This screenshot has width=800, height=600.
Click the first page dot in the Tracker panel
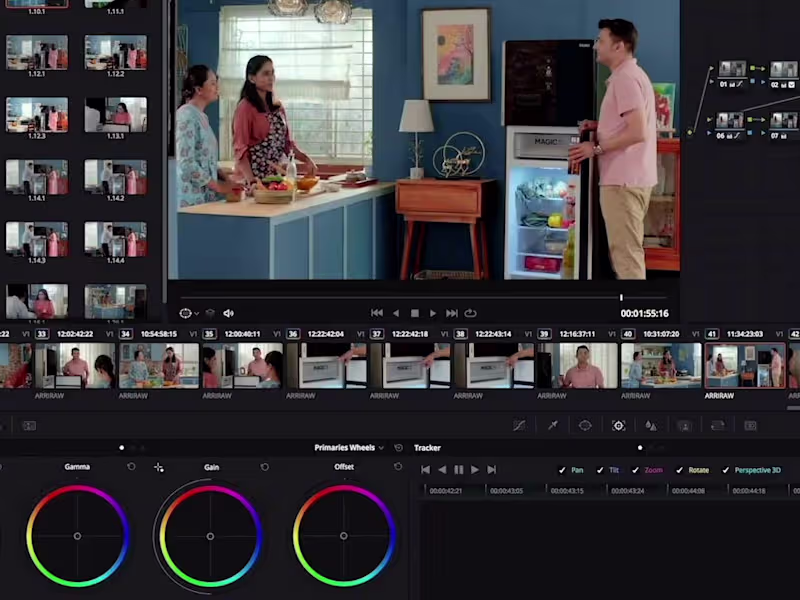click(x=640, y=448)
